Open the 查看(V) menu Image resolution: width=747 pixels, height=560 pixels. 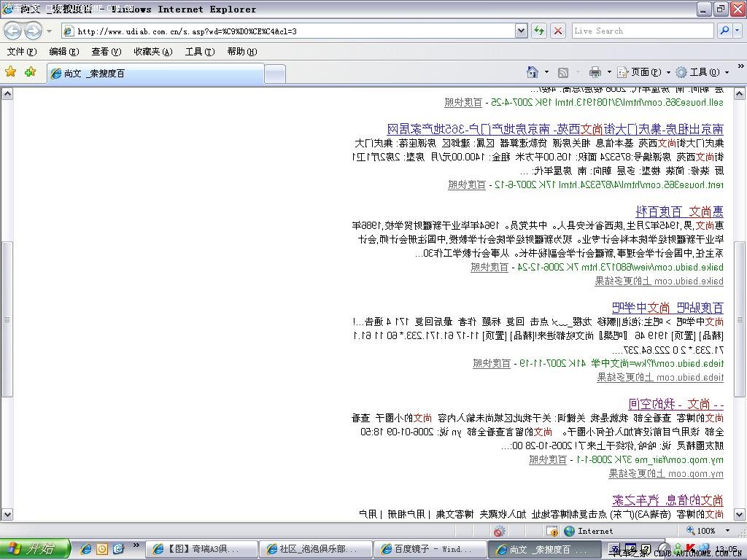click(x=107, y=52)
